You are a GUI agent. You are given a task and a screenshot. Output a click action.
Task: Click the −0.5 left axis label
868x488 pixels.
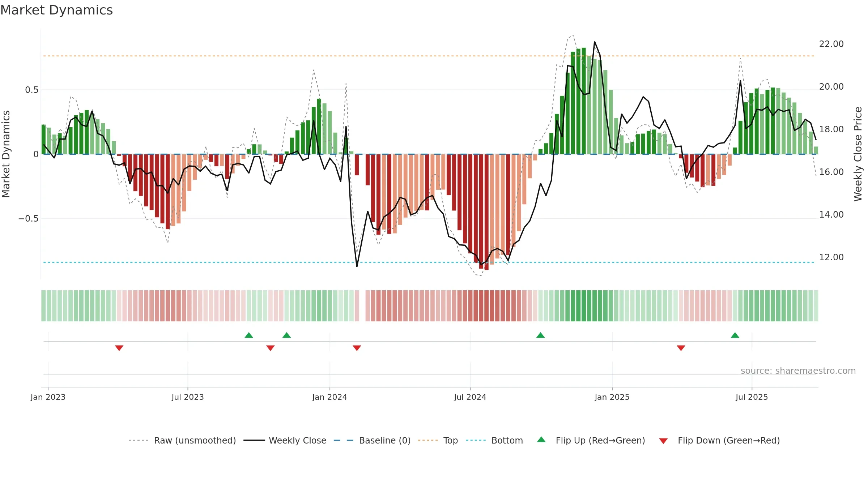tap(29, 219)
